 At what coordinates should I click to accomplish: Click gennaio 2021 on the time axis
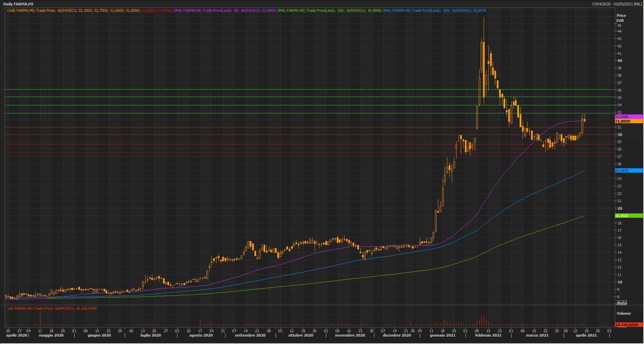(442, 335)
